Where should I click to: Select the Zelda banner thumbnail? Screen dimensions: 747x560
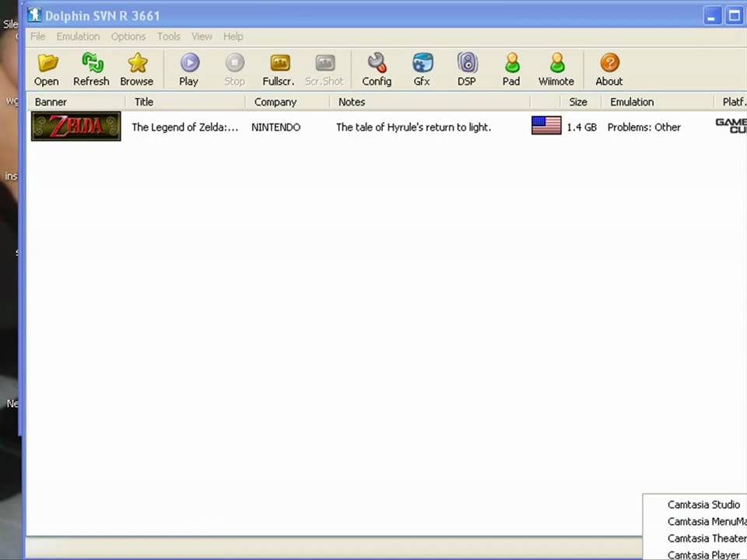click(76, 126)
